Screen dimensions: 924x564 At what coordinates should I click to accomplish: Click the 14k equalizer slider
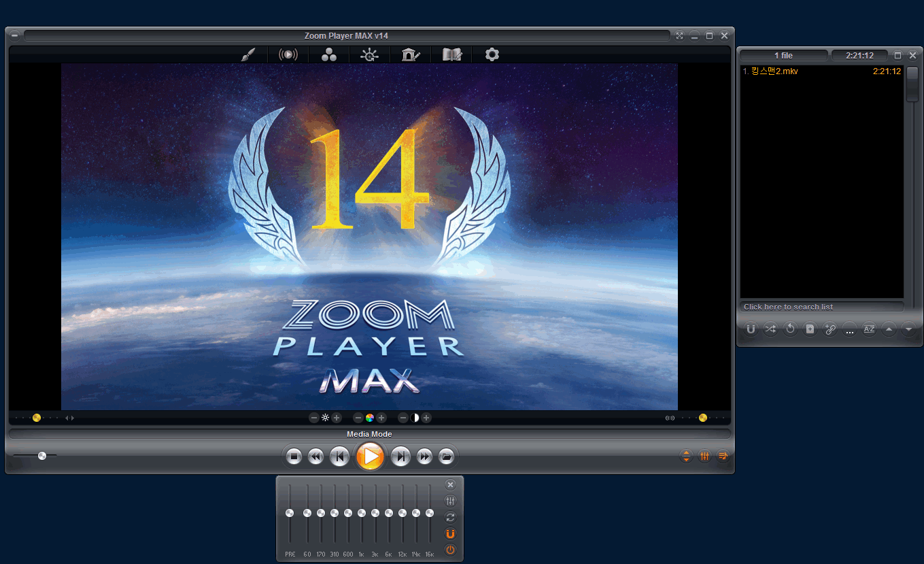point(416,513)
